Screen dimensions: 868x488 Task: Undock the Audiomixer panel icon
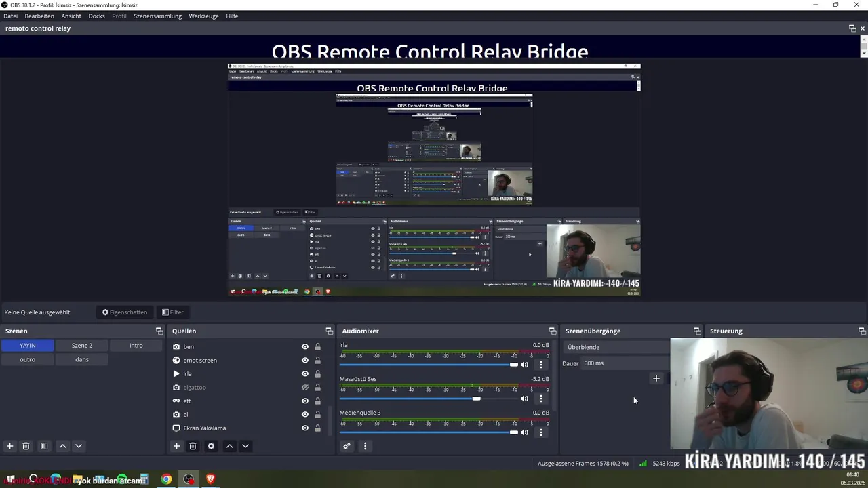point(553,331)
